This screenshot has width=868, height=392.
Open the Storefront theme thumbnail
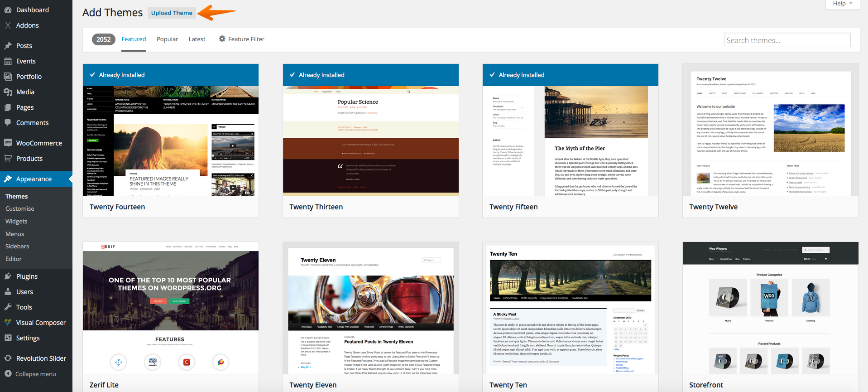point(771,308)
